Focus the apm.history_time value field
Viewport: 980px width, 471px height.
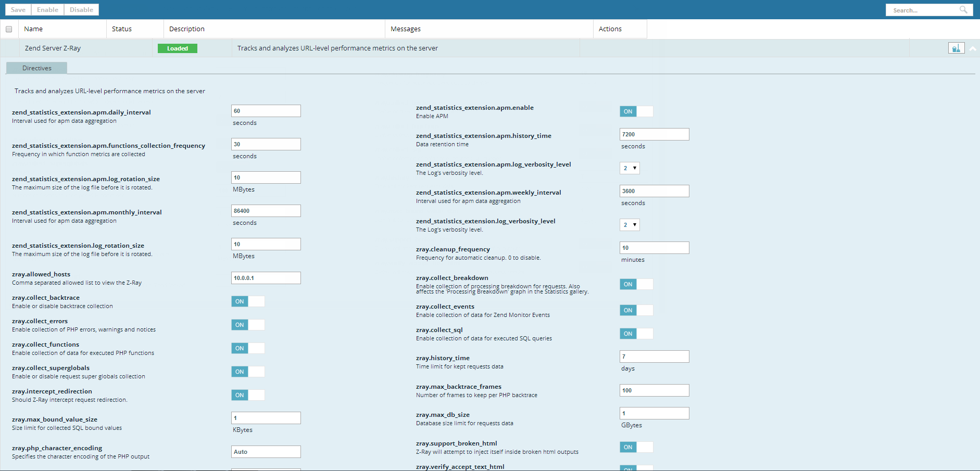pyautogui.click(x=654, y=134)
